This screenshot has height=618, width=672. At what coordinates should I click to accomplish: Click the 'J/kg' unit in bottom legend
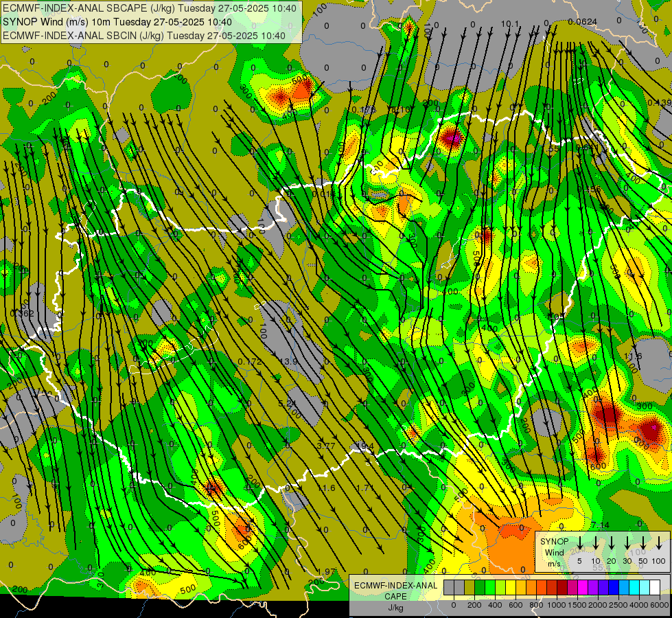(x=395, y=608)
